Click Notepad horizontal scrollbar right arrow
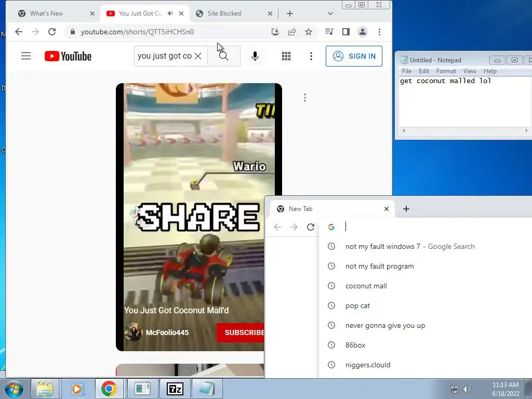The height and width of the screenshot is (399, 532). [526, 130]
